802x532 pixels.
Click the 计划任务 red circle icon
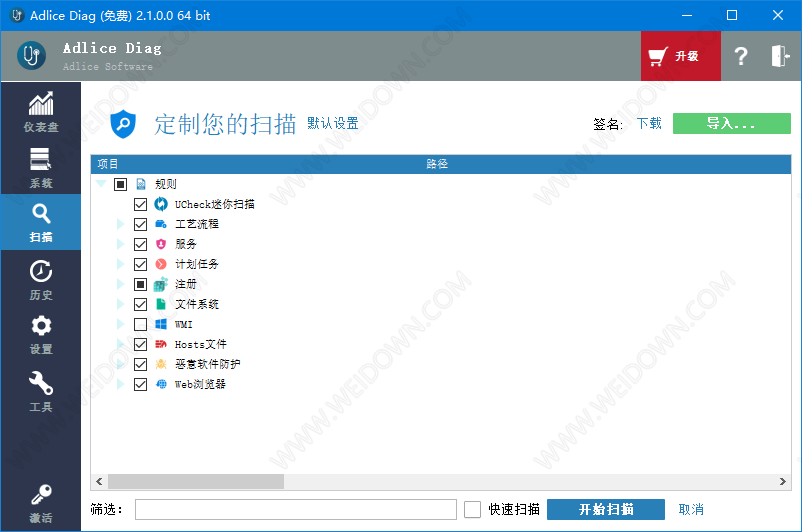pyautogui.click(x=161, y=264)
